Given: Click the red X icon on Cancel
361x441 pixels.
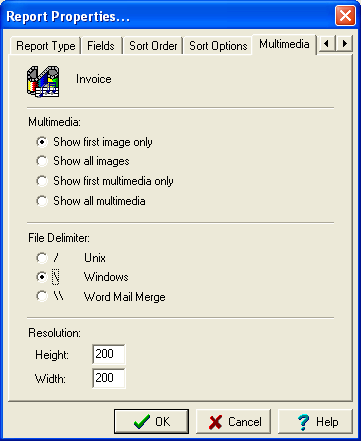Looking at the screenshot, I should [215, 422].
